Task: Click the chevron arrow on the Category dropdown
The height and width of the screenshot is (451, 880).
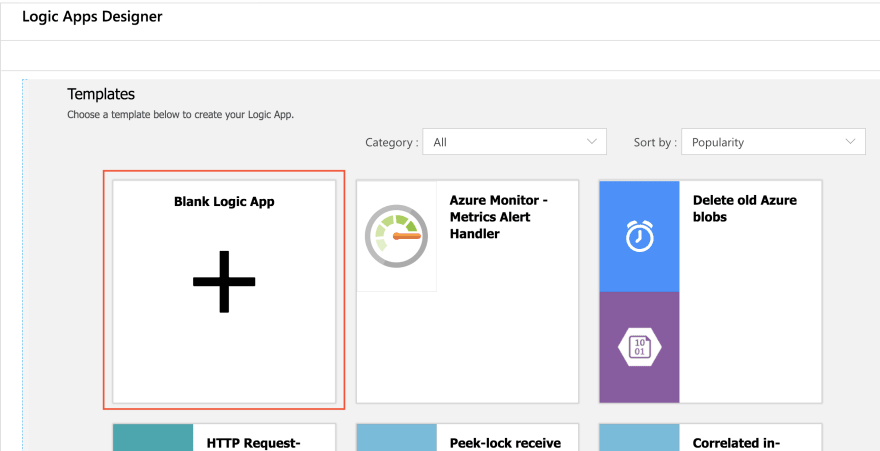Action: tap(592, 142)
